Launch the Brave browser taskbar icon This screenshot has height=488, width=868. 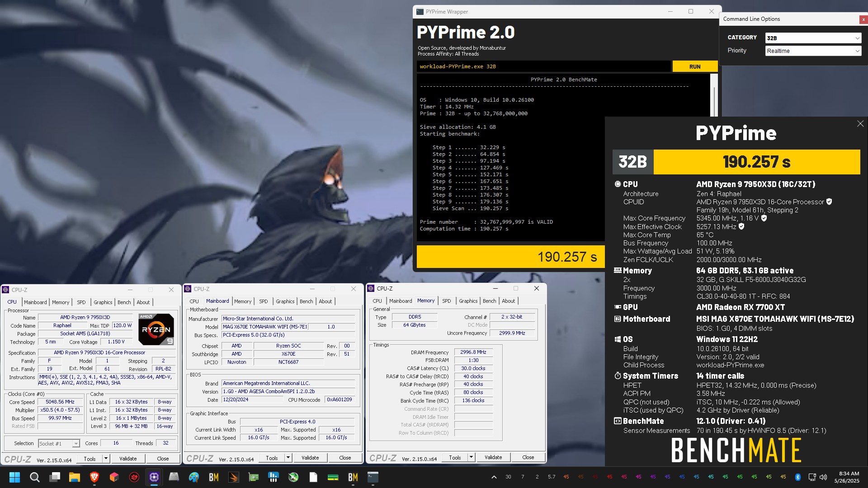(94, 477)
